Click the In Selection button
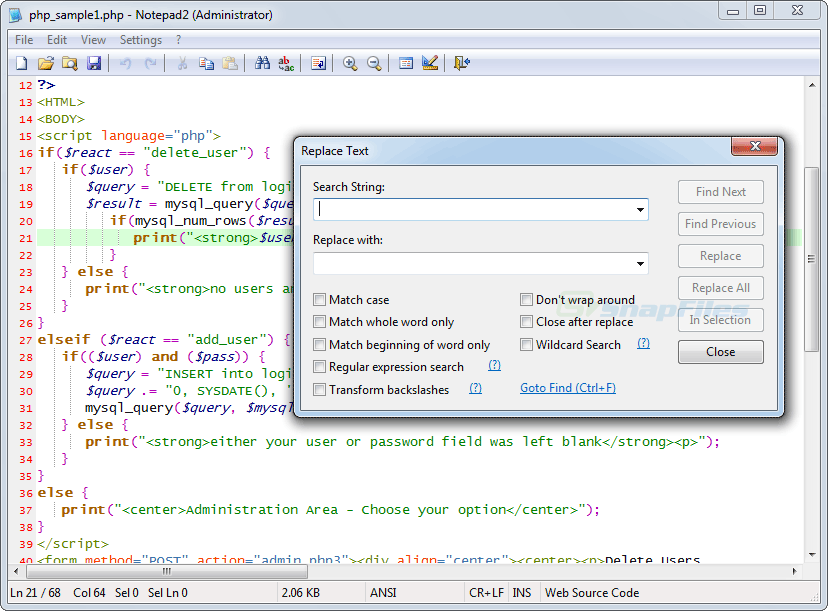 [720, 320]
